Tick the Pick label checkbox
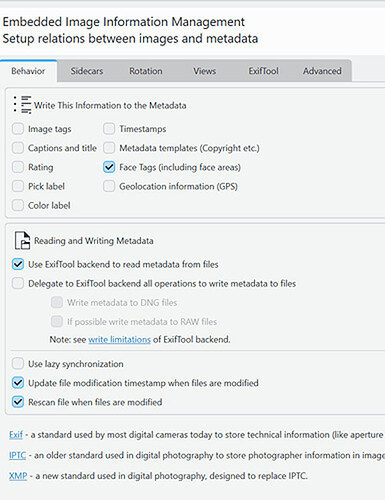385x500 pixels. tap(18, 186)
